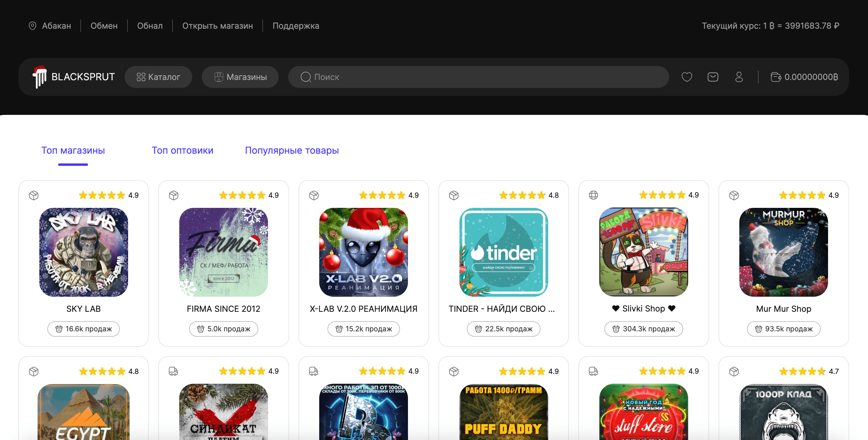The width and height of the screenshot is (868, 440).
Task: Click the current exchange rate text
Action: [x=770, y=26]
